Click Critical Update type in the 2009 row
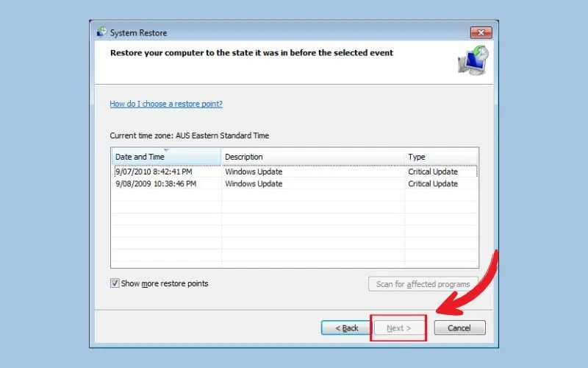Image resolution: width=588 pixels, height=368 pixels. [x=433, y=184]
